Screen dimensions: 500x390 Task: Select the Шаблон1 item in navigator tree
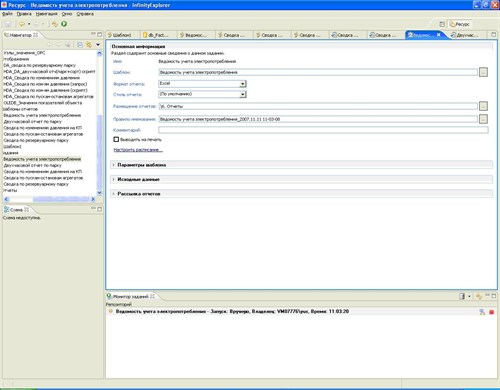pos(12,146)
